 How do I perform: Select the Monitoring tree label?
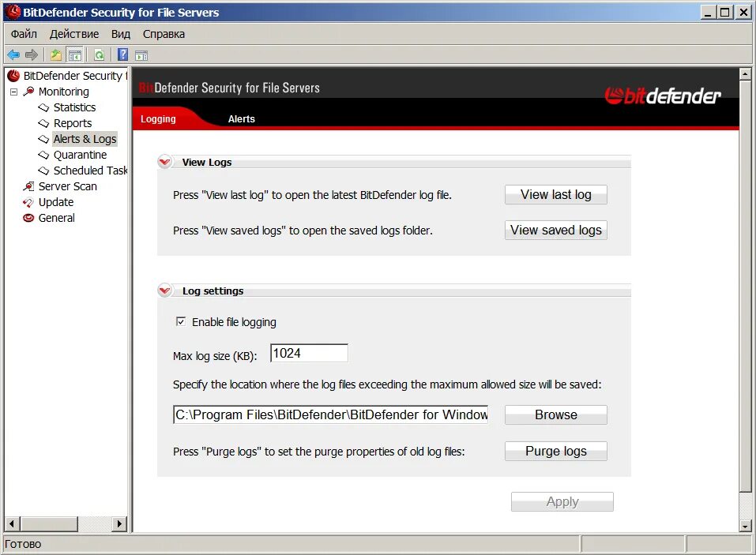(64, 92)
